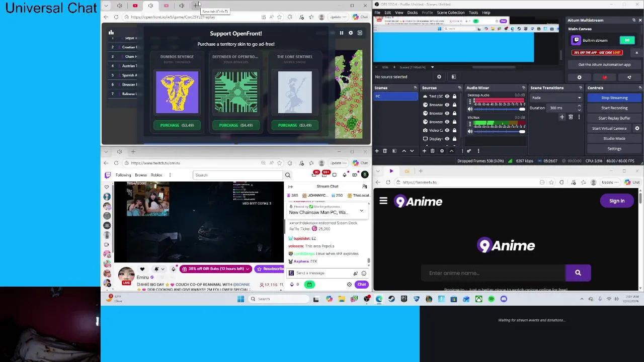Toggle follow heart on Emiru's channel
644x362 pixels.
pyautogui.click(x=142, y=269)
